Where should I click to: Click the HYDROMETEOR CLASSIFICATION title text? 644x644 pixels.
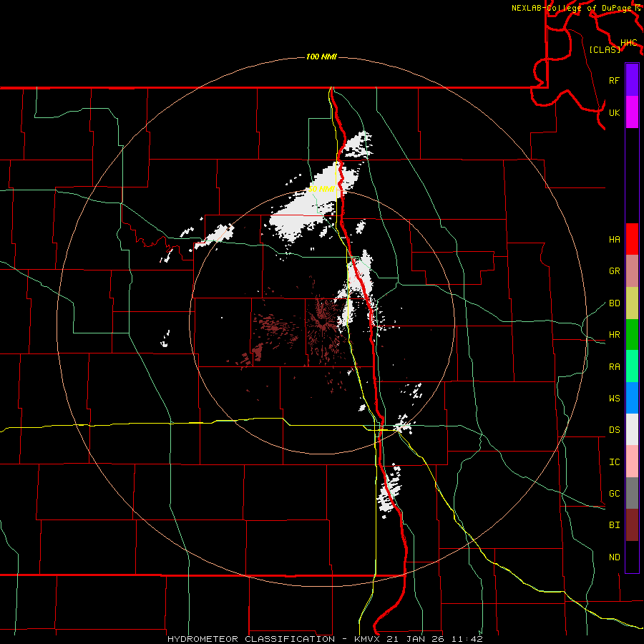(x=251, y=639)
